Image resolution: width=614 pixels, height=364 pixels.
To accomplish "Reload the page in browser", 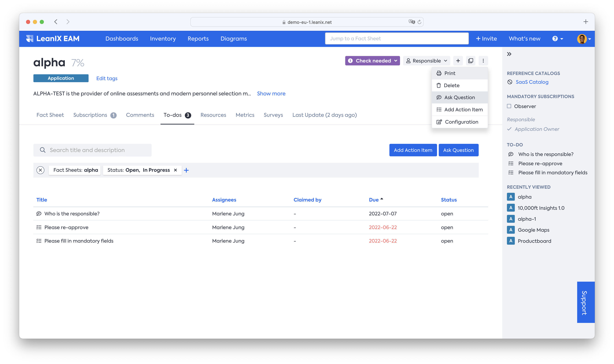I will click(x=419, y=22).
